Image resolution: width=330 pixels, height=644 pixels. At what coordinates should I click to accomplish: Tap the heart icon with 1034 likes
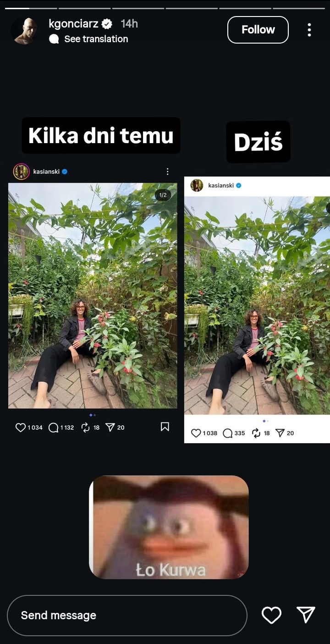click(21, 427)
